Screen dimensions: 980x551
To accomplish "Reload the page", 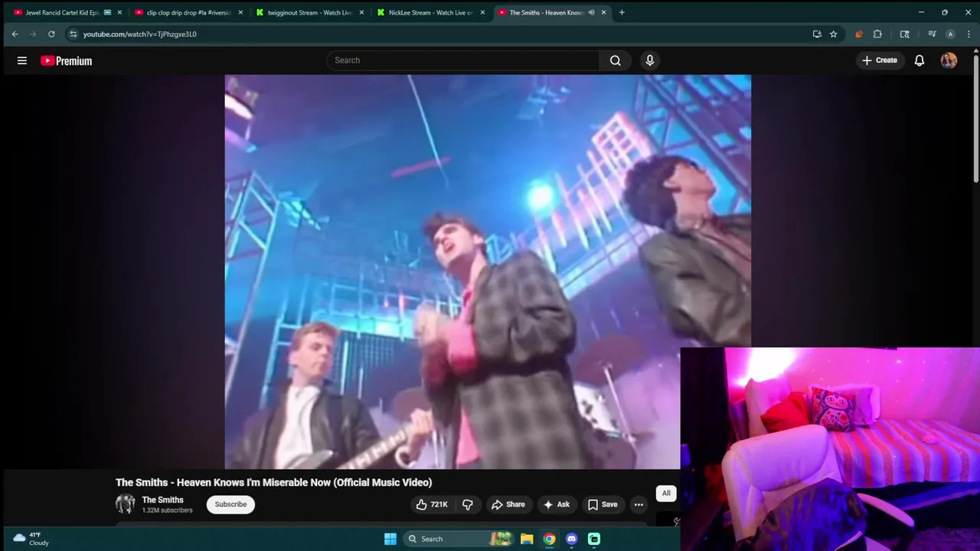I will pos(51,34).
